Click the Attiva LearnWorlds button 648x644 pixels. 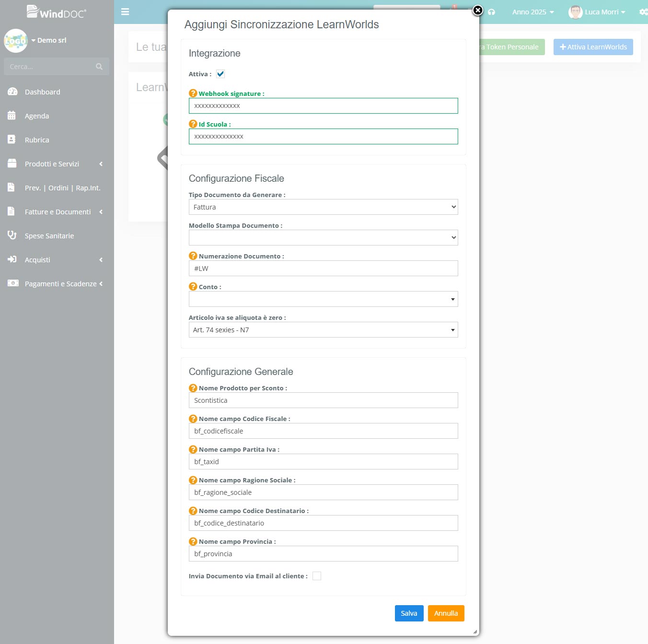click(x=593, y=47)
